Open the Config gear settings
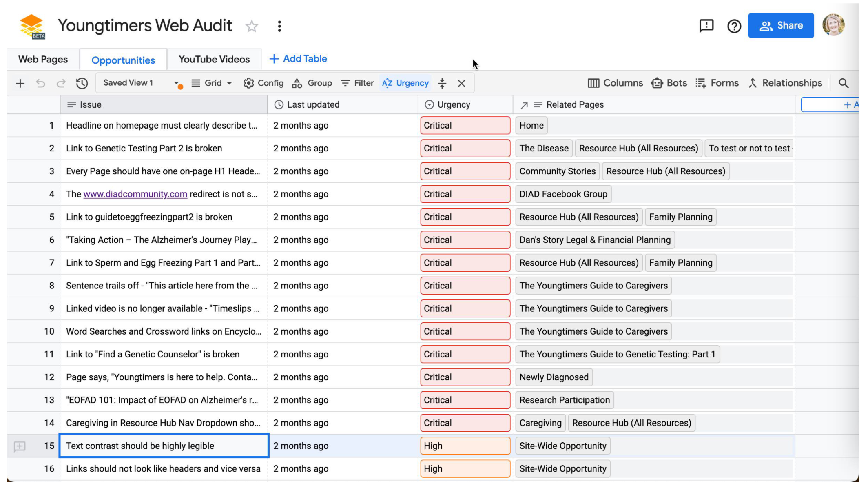Image resolution: width=868 pixels, height=488 pixels. coord(263,83)
